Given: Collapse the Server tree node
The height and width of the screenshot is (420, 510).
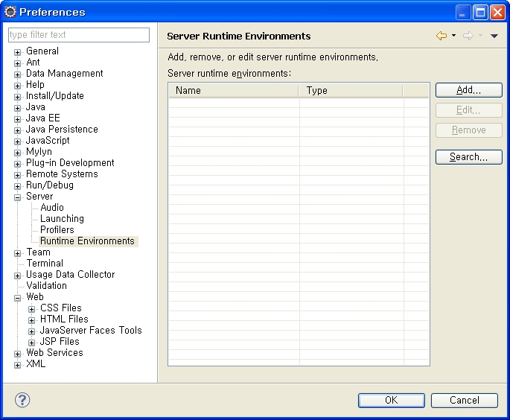Looking at the screenshot, I should (17, 197).
